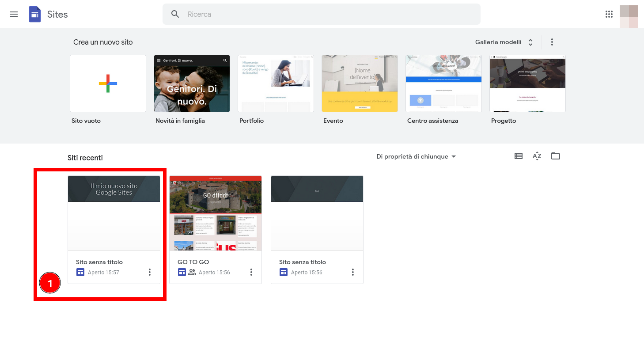Screen dimensions: 644x345
Task: Click the Aperto 15:56 timestamp on the last card
Action: tap(307, 273)
